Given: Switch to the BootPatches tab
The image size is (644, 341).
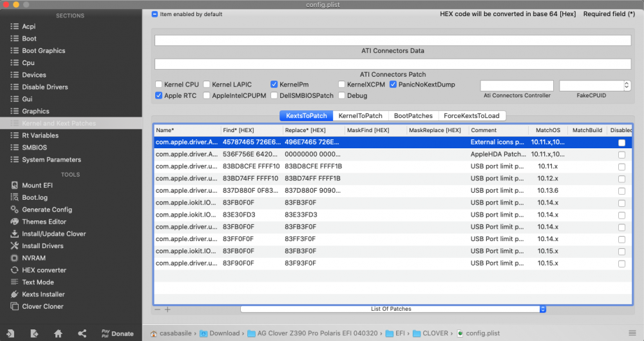Looking at the screenshot, I should coord(413,115).
